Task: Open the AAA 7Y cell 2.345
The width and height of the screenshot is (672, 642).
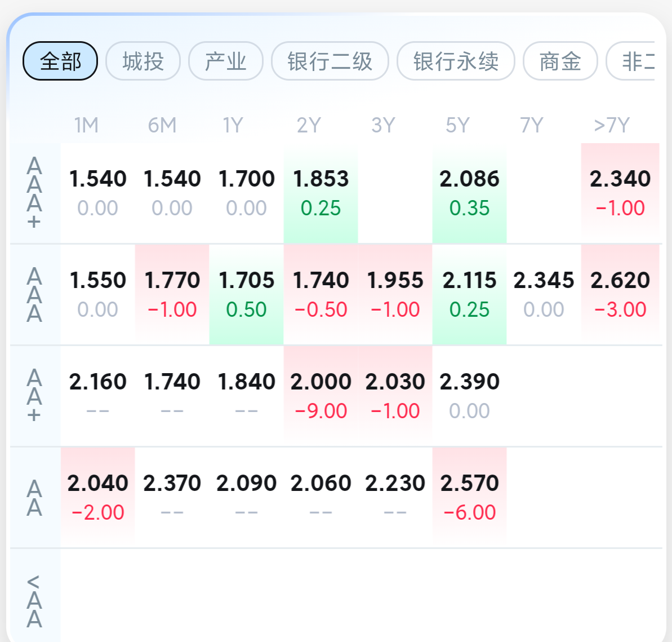Action: (544, 294)
